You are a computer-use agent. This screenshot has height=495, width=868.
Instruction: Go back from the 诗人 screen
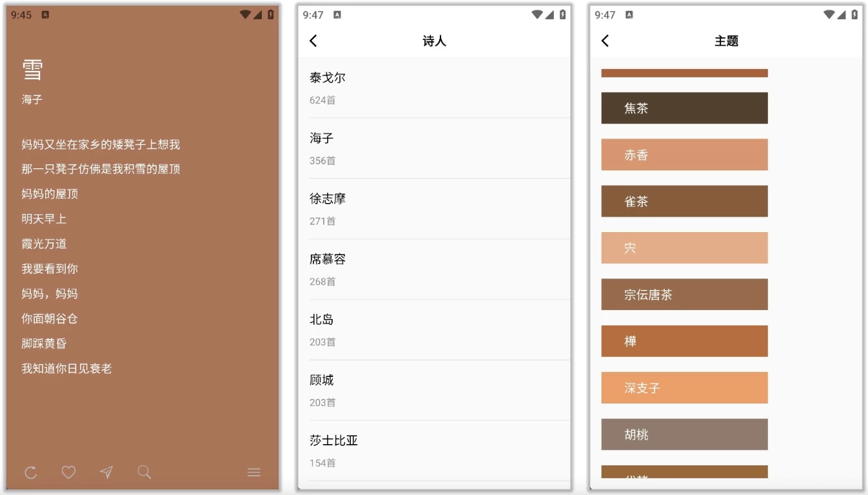click(x=313, y=41)
